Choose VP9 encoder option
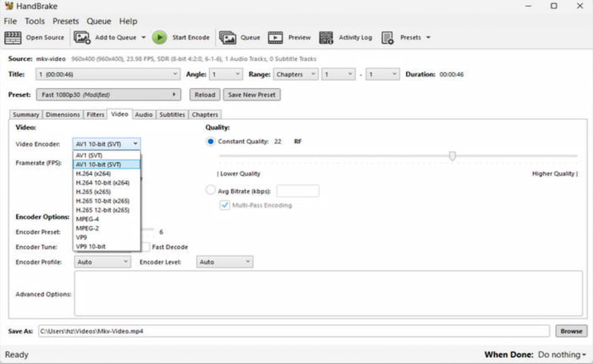Viewport: 593px width, 364px height. [x=106, y=237]
